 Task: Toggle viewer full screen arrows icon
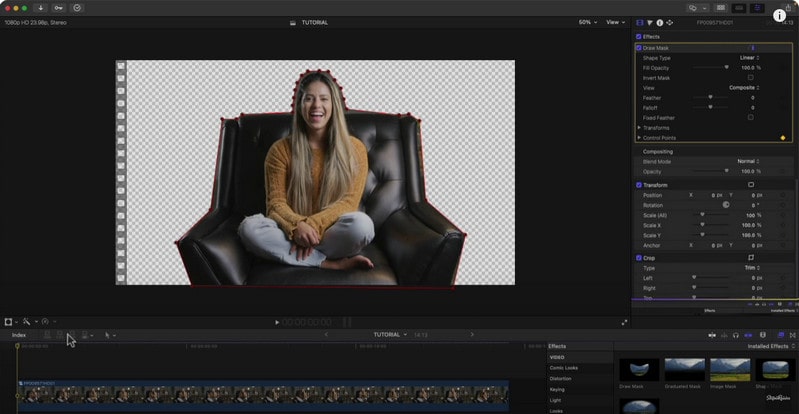pyautogui.click(x=624, y=322)
